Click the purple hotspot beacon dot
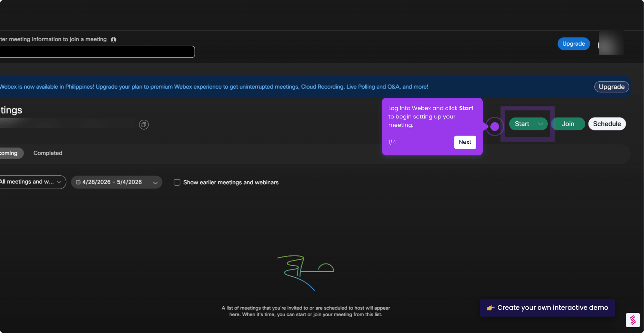 pos(495,127)
